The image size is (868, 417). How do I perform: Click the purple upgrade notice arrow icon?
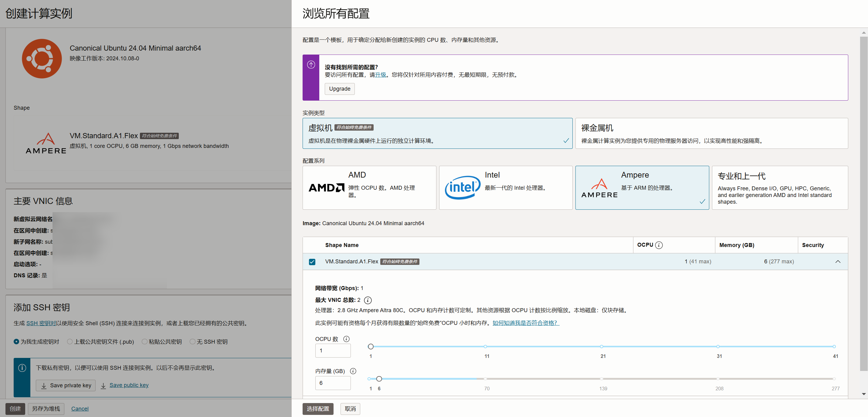[x=311, y=64]
